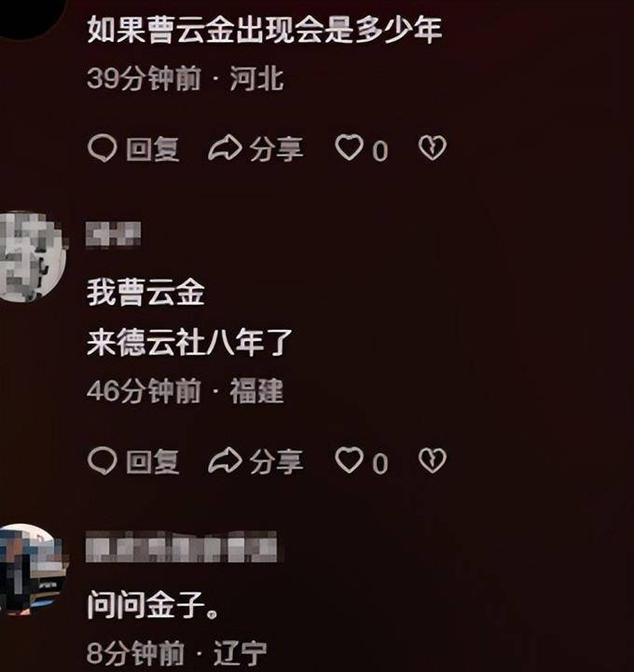
Task: Tap 回复 text under the Fujian comment
Action: pos(153,461)
